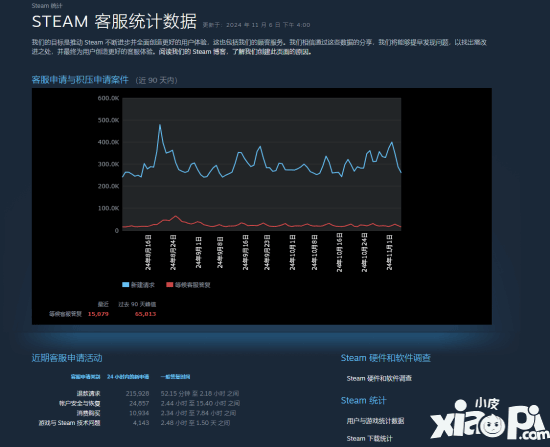Open the Steam 下载统计 link

pyautogui.click(x=369, y=439)
